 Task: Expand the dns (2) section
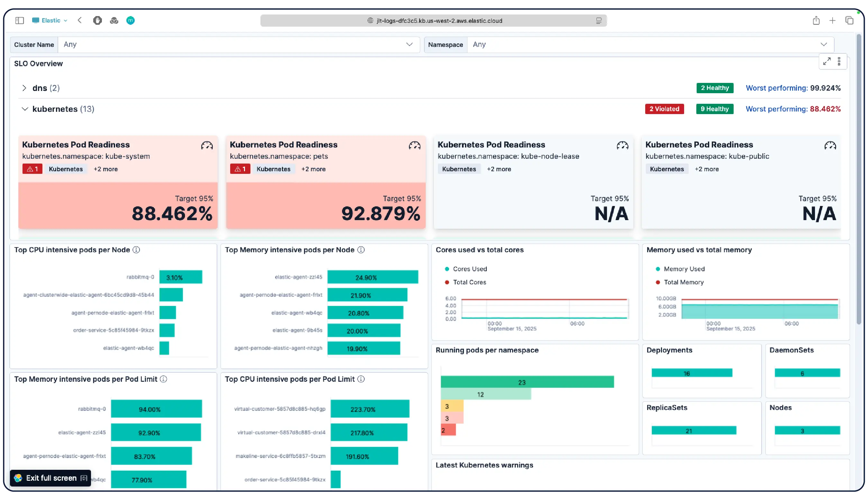(x=25, y=88)
